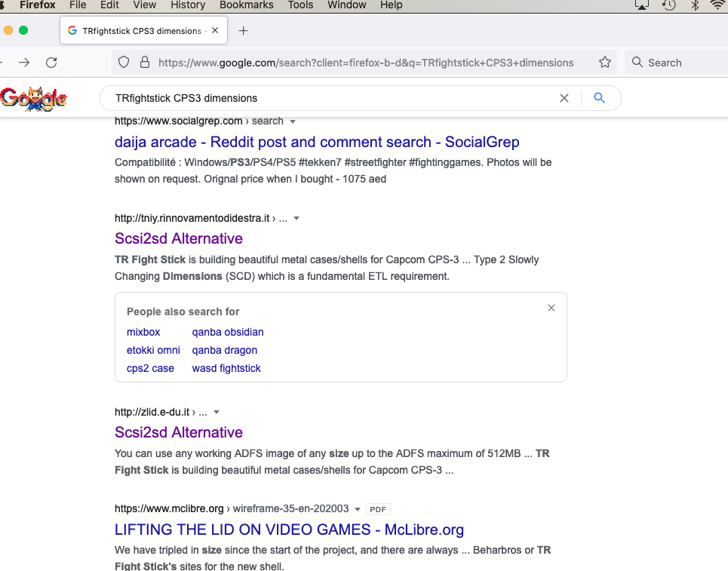Click the green window zoom button
The height and width of the screenshot is (571, 728).
tap(23, 31)
